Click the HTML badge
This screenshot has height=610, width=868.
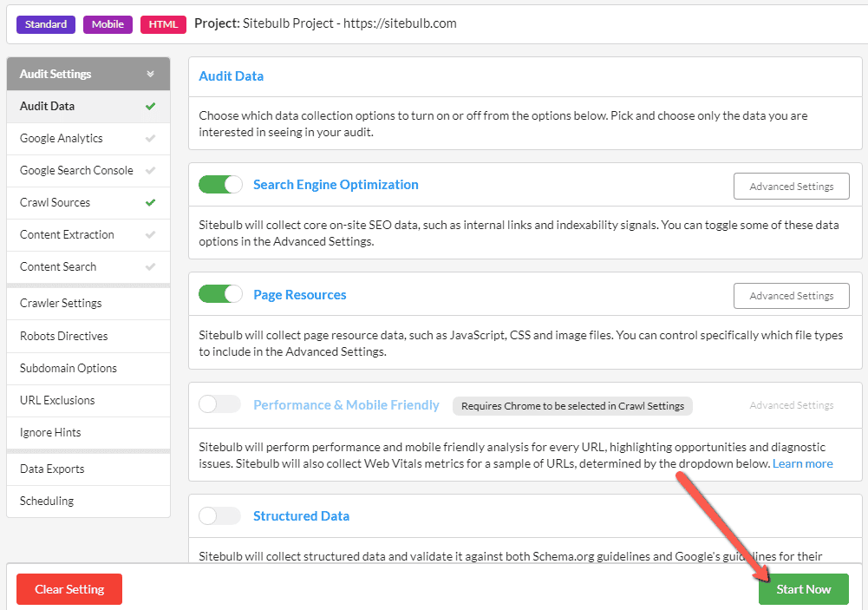point(163,24)
